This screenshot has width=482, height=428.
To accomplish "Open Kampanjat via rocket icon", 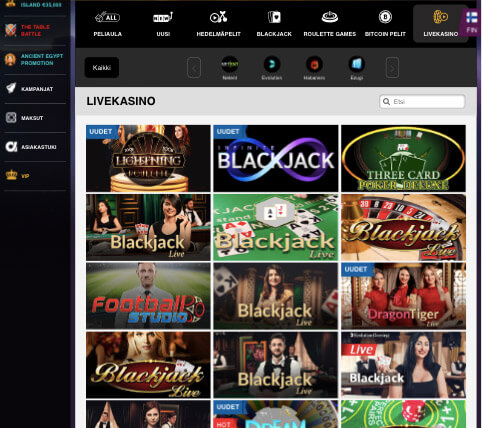I will (11, 88).
